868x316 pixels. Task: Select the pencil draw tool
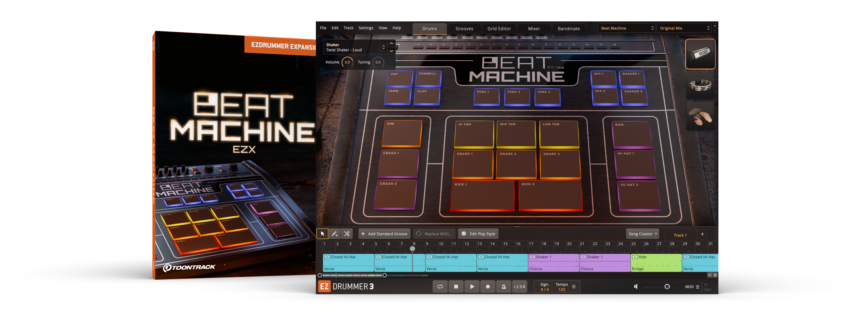tap(335, 234)
